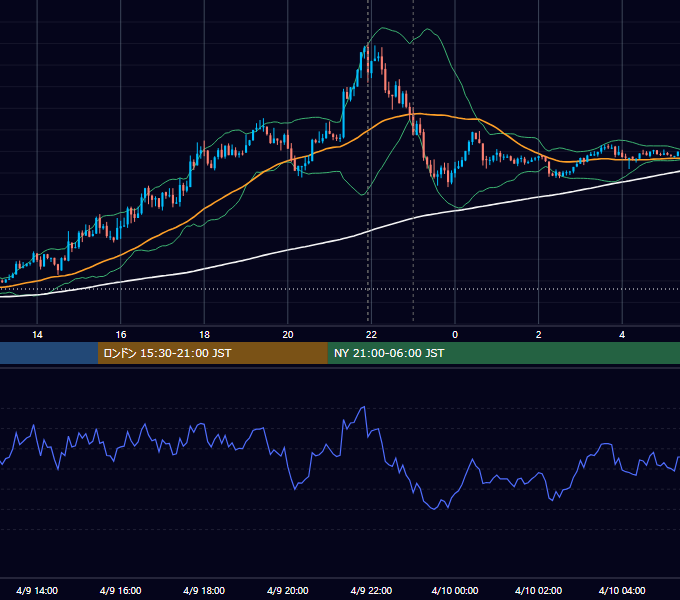Viewport: 680px width, 600px height.
Task: Click the 4/9 18:00 date label
Action: click(204, 591)
